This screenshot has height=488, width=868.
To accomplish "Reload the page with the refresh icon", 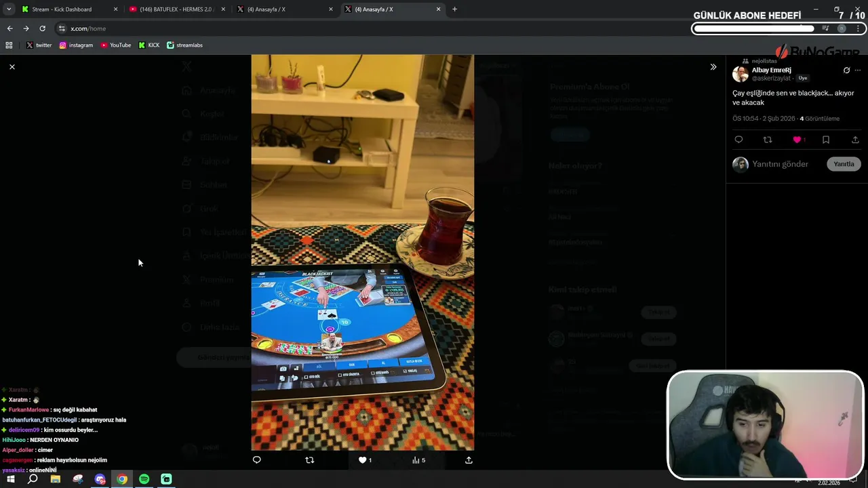I will coord(42,28).
